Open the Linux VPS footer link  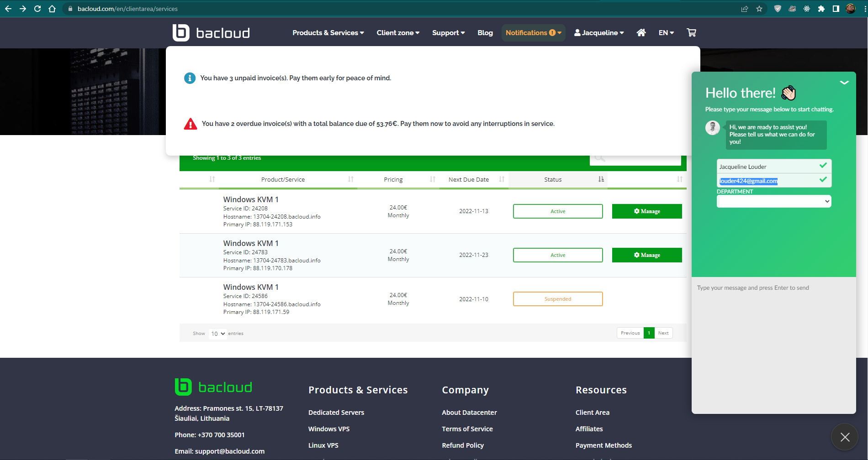click(x=323, y=445)
